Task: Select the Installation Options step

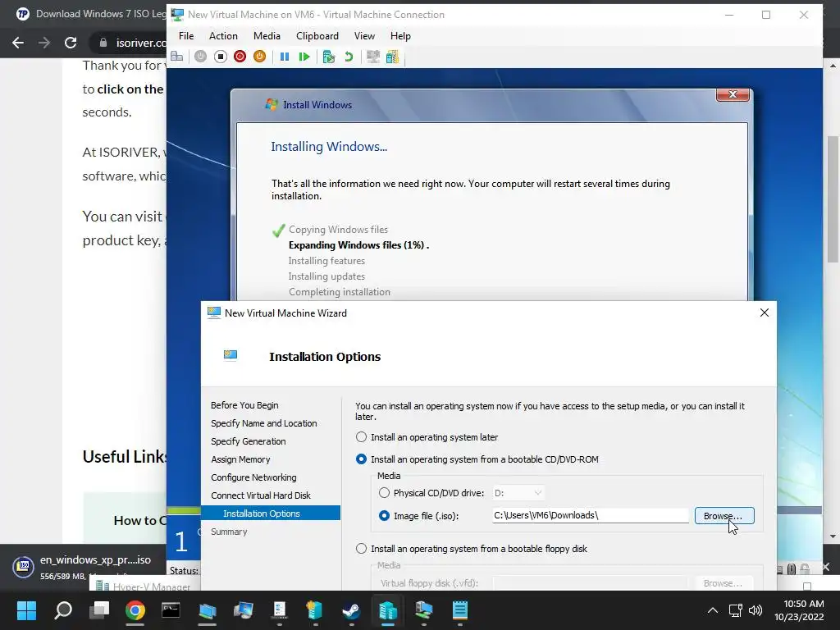Action: (271, 514)
